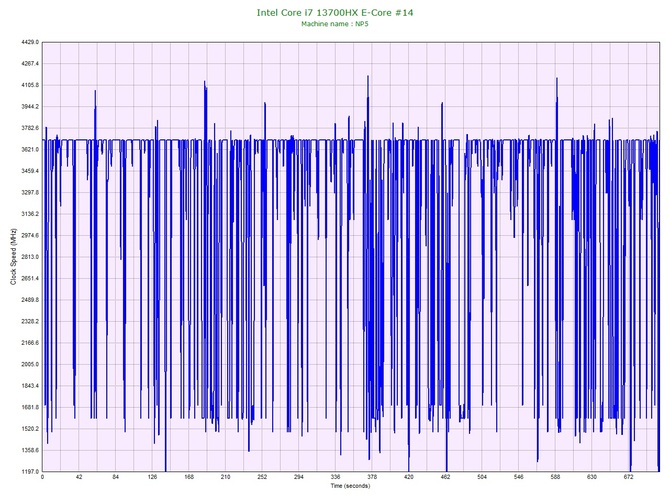
Task: Click the 3782.6 y-axis value
Action: click(x=30, y=128)
